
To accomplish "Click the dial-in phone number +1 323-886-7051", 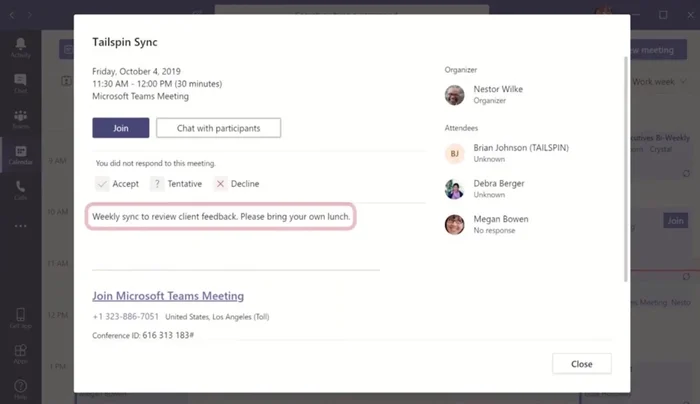I will point(125,317).
